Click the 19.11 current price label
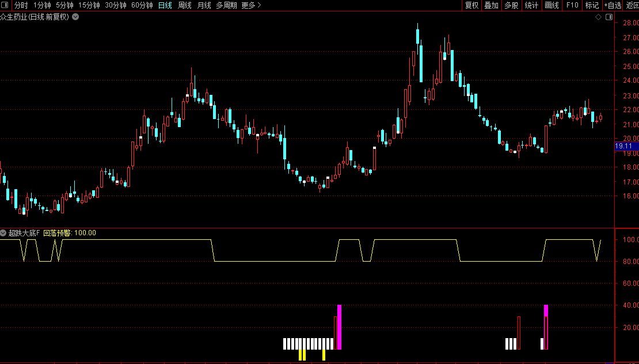Image resolution: width=639 pixels, height=364 pixels. [x=626, y=146]
